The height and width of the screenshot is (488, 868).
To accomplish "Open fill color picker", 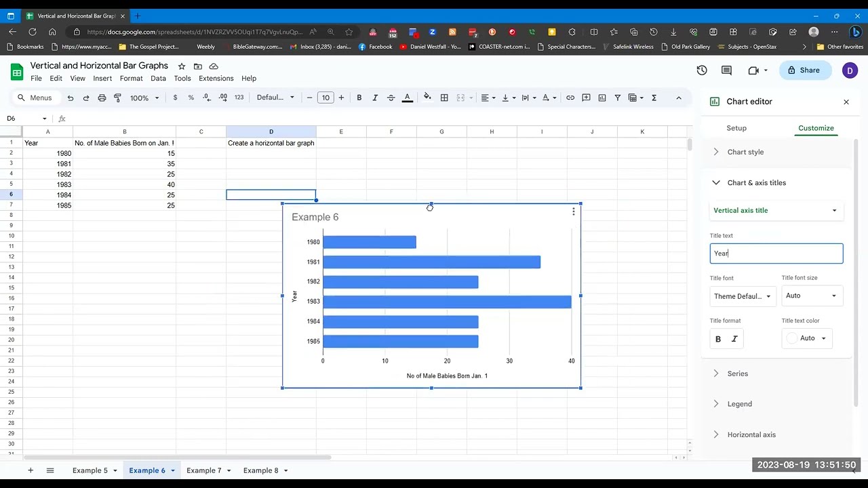I will (427, 98).
